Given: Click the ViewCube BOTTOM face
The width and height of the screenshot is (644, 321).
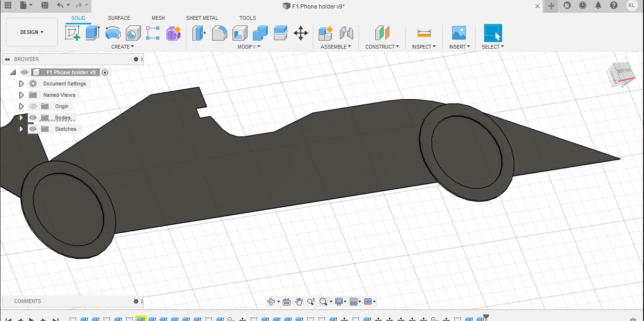Looking at the screenshot, I should (x=623, y=71).
